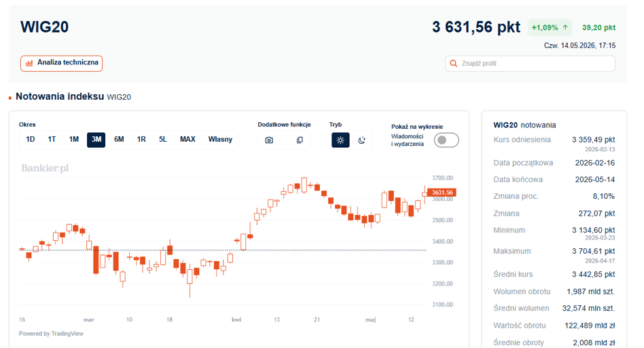Click the WIG20 notowania panel heading
Viewport: 644px width, 348px height.
click(524, 125)
